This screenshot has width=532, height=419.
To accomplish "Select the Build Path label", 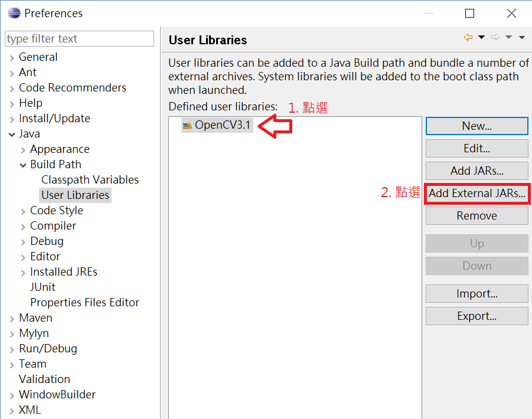I will (x=56, y=165).
